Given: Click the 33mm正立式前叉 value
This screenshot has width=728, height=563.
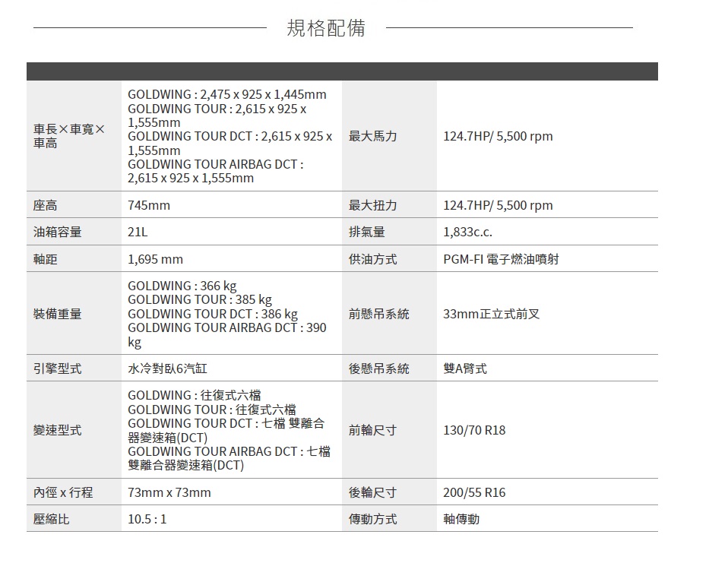Looking at the screenshot, I should point(491,314).
